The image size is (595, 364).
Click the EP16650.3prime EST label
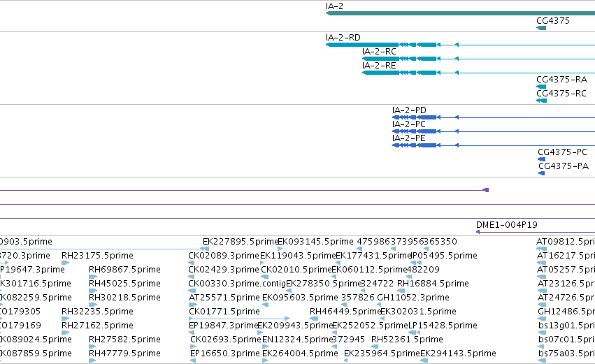click(x=225, y=354)
